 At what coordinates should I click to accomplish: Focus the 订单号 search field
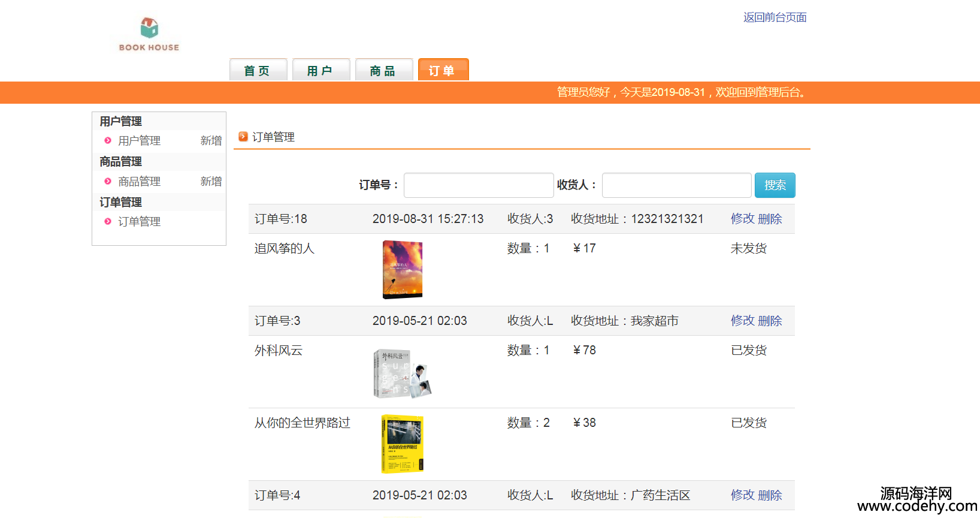click(478, 185)
